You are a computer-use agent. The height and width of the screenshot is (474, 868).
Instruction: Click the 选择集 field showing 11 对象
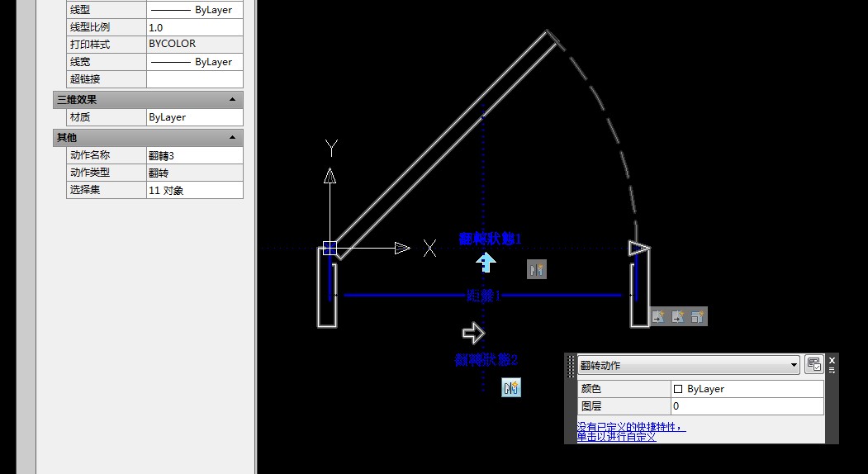194,190
